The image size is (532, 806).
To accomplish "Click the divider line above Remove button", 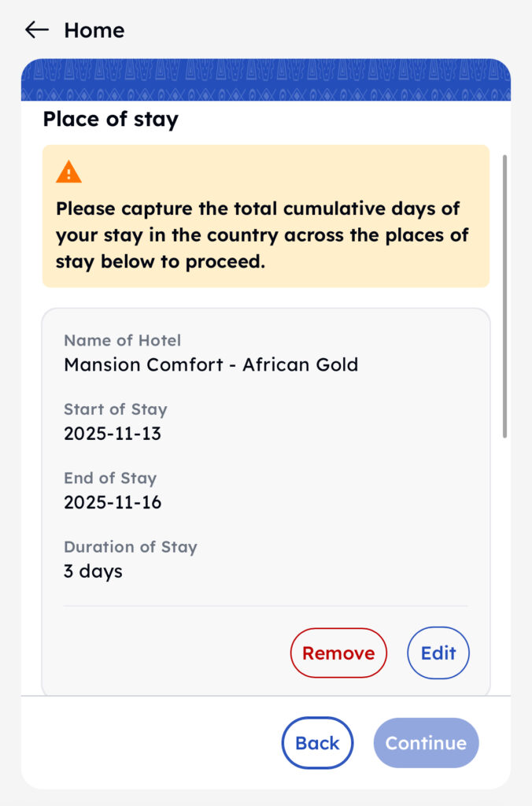I will [x=265, y=606].
